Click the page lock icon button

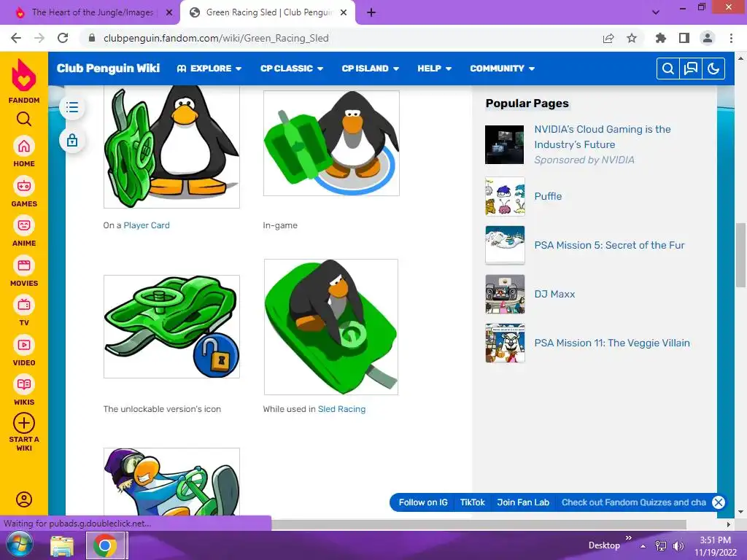[x=72, y=141]
